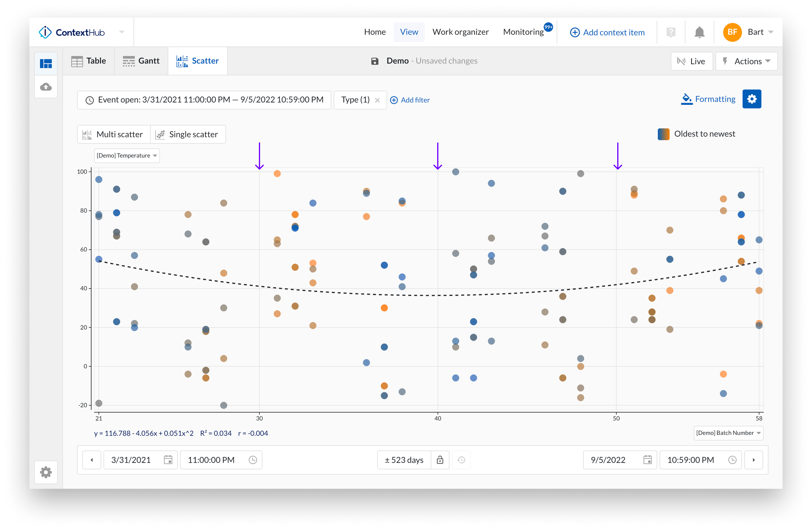Open the cloud upload sidebar icon
The width and height of the screenshot is (812, 530).
point(46,87)
